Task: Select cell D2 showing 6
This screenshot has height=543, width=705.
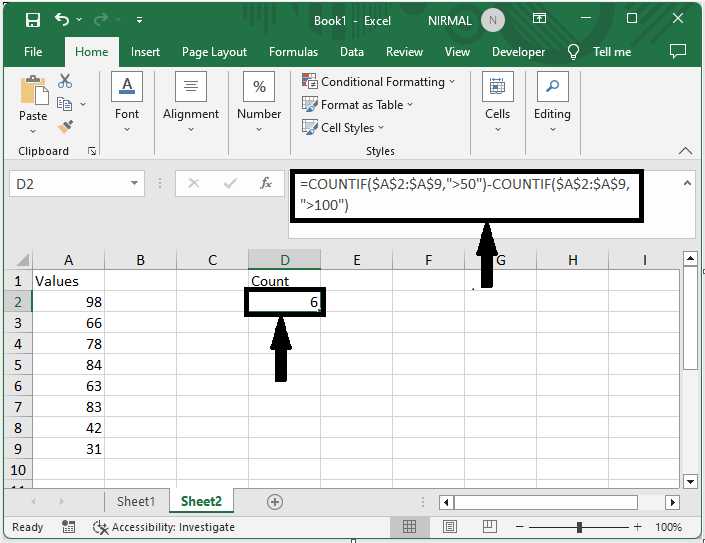Action: pos(285,302)
